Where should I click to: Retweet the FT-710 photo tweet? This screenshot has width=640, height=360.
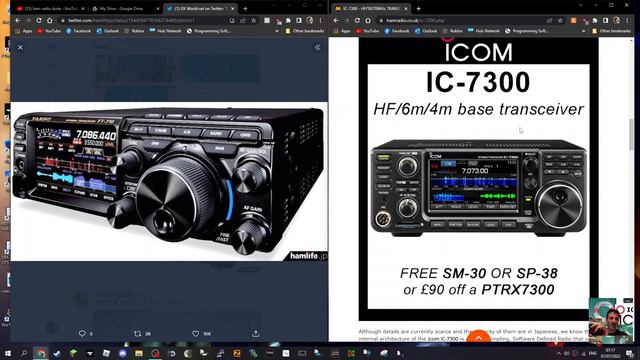point(138,333)
